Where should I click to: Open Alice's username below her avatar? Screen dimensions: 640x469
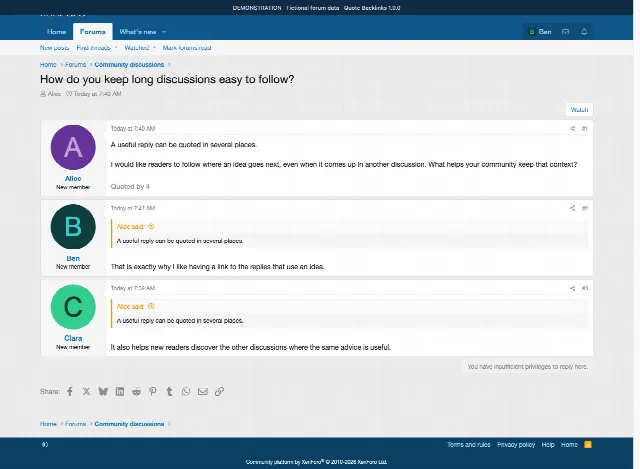73,178
